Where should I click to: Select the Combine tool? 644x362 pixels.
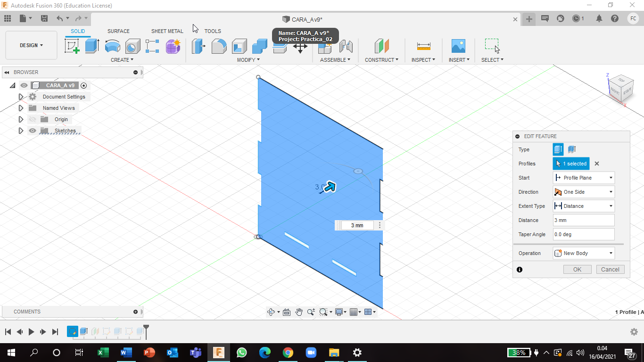(260, 46)
